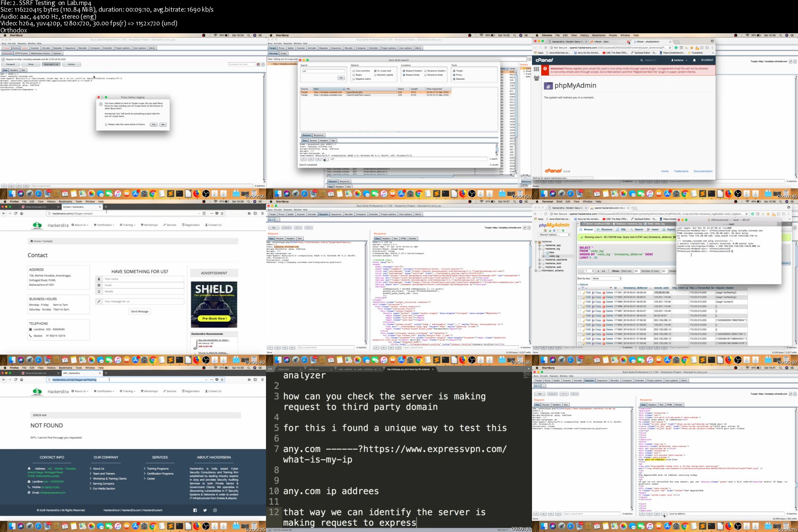Click red Delete icon for row 171900

coord(604,297)
